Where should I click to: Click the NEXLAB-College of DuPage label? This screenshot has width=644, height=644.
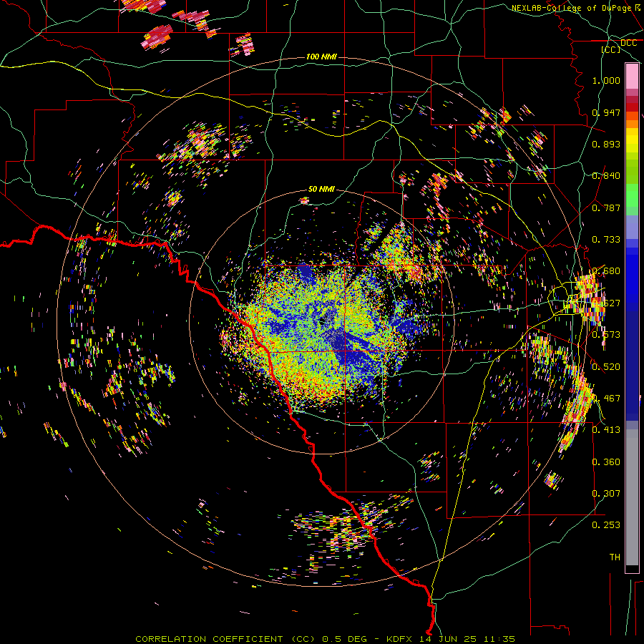pos(571,8)
